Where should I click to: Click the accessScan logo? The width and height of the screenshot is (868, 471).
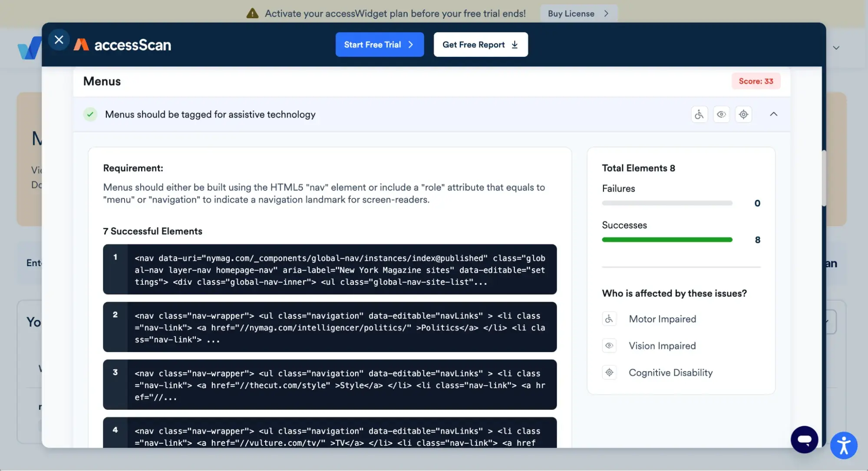[122, 45]
